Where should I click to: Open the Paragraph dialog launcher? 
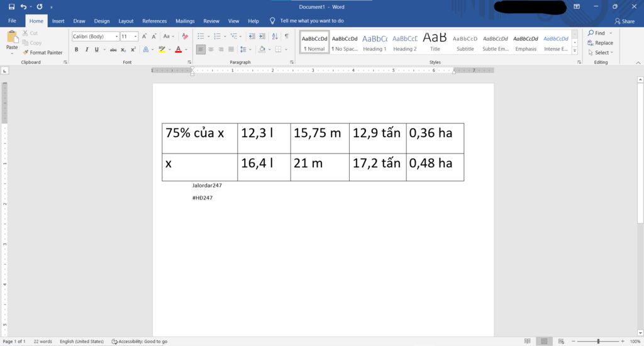coord(292,62)
